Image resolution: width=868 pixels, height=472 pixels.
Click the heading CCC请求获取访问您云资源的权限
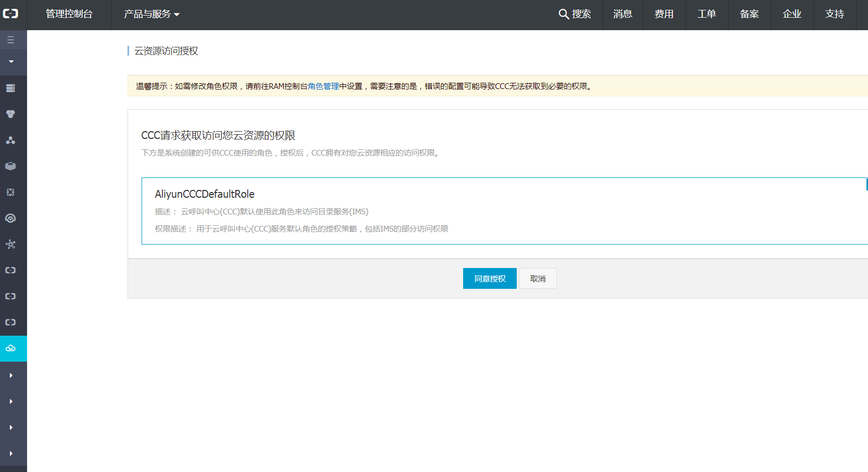[x=218, y=135]
